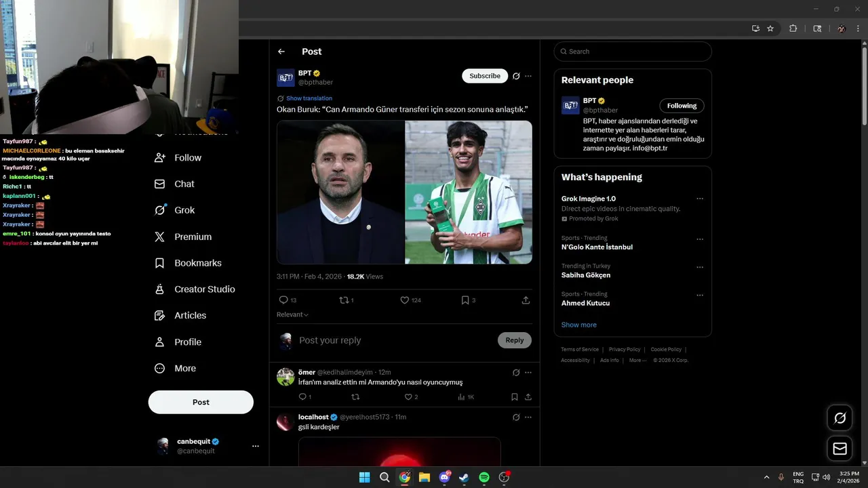Viewport: 868px width, 488px height.
Task: Open Grok in sidebar
Action: [174, 210]
